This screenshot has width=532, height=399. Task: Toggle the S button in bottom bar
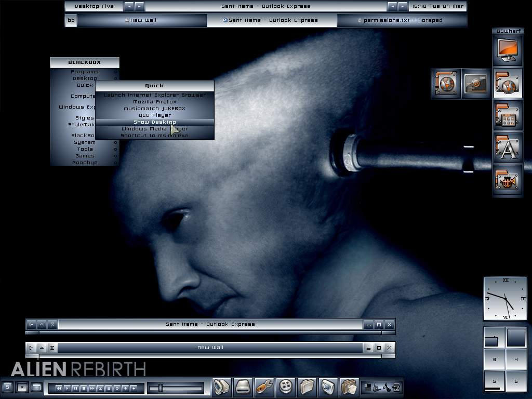[x=7, y=387]
